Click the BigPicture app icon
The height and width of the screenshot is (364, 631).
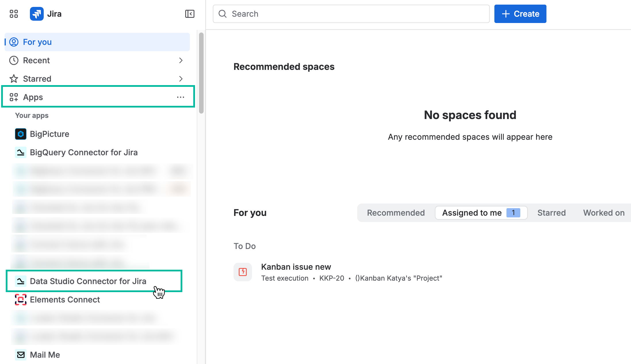coord(21,134)
